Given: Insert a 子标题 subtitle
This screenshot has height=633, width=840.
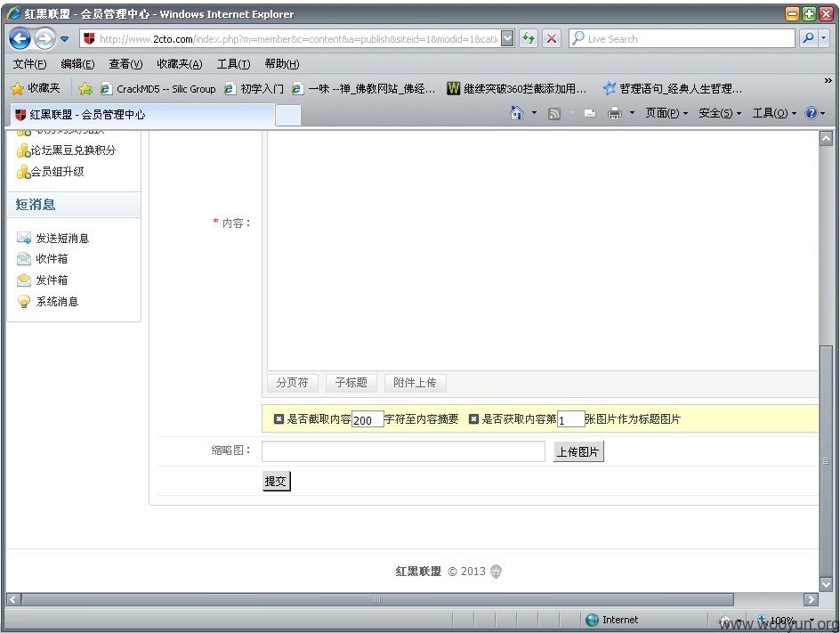Looking at the screenshot, I should click(x=351, y=383).
